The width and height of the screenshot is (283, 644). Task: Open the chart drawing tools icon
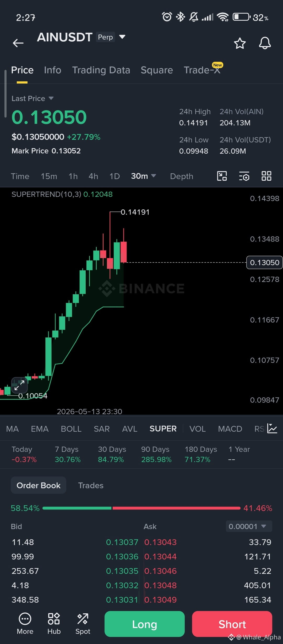tap(222, 176)
